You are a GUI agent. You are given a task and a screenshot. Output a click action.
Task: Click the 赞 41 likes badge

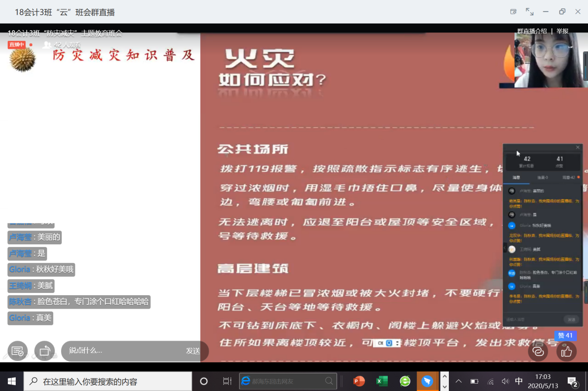click(x=565, y=335)
